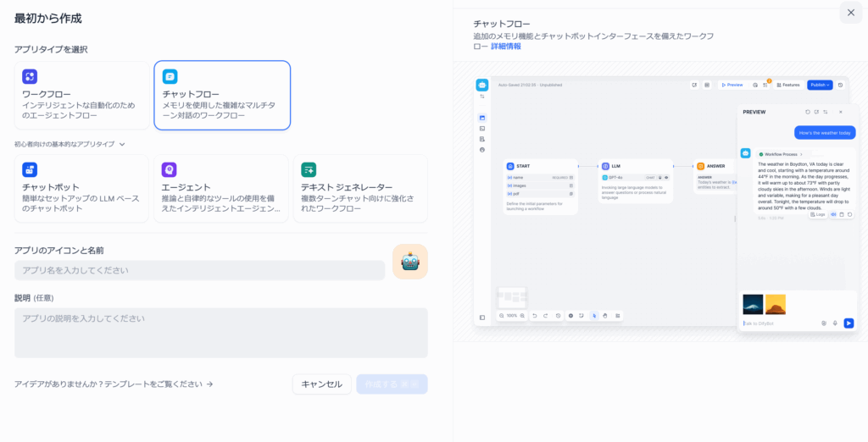Image resolution: width=868 pixels, height=442 pixels.
Task: Click the 作成する create button
Action: click(392, 384)
